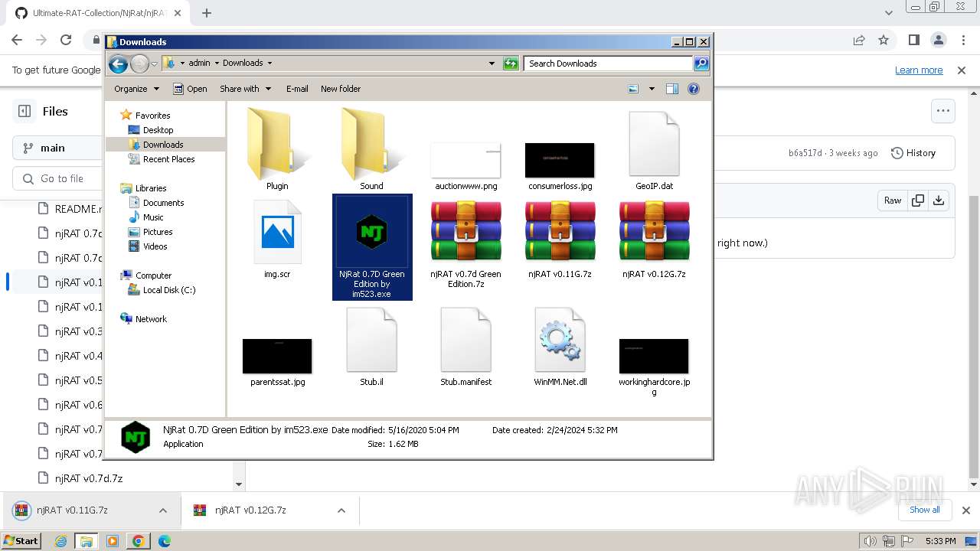Open the Organize menu

click(x=136, y=89)
